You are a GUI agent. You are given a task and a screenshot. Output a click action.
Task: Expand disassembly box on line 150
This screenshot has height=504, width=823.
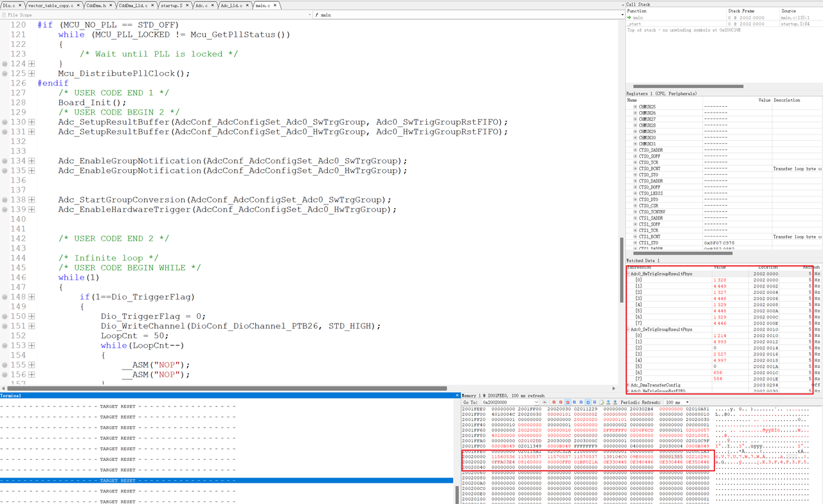click(32, 316)
